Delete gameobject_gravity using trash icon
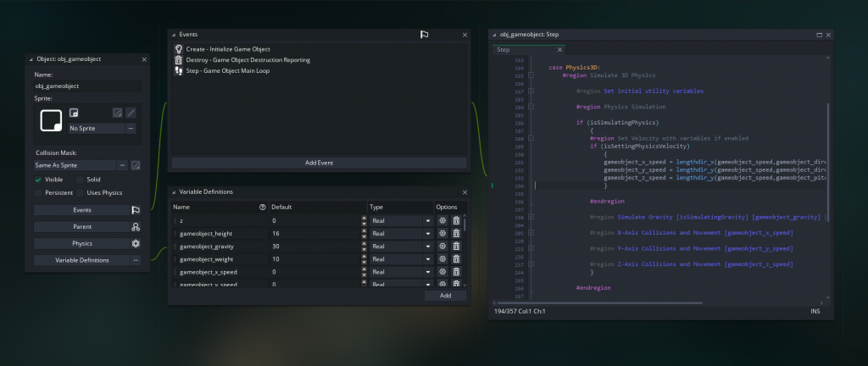The height and width of the screenshot is (366, 868). tap(456, 246)
